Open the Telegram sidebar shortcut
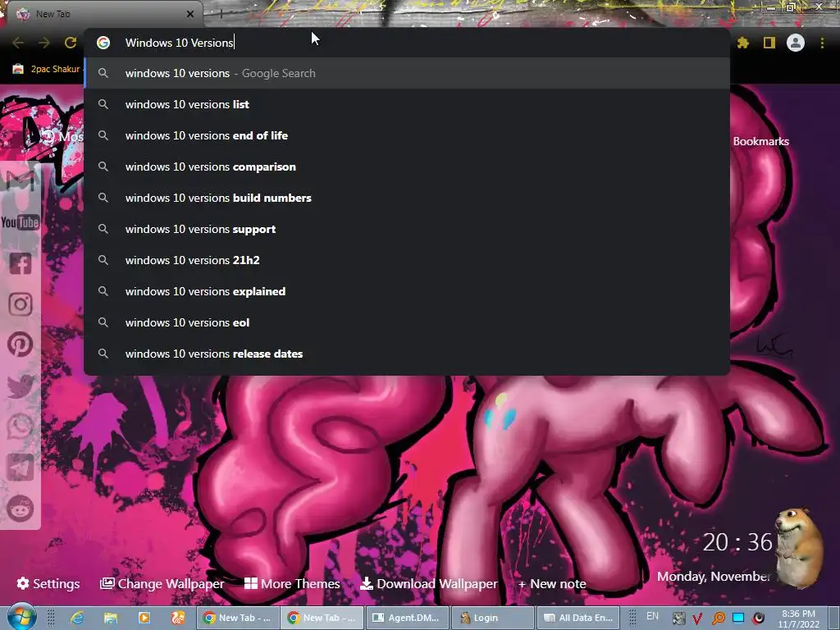840x630 pixels. (x=21, y=468)
